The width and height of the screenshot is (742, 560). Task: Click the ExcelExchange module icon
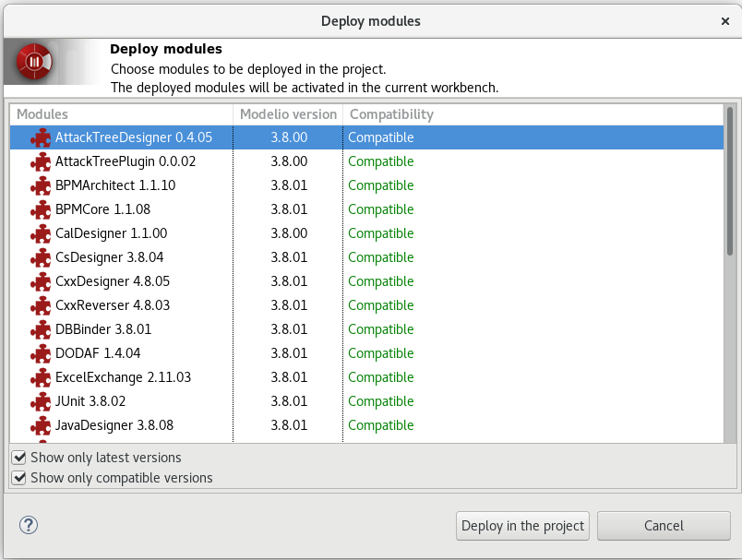[x=41, y=377]
